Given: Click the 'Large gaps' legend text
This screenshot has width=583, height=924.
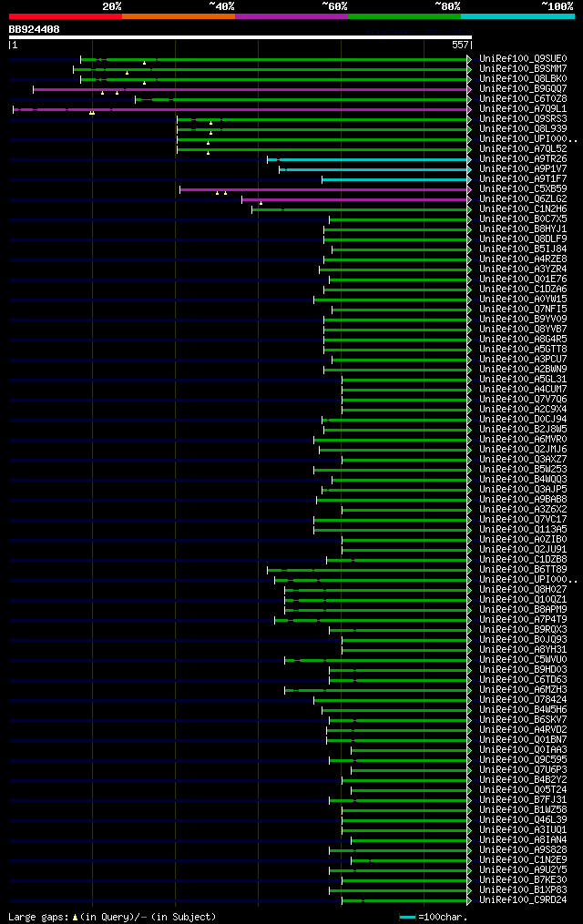Looking at the screenshot, I should [39, 918].
